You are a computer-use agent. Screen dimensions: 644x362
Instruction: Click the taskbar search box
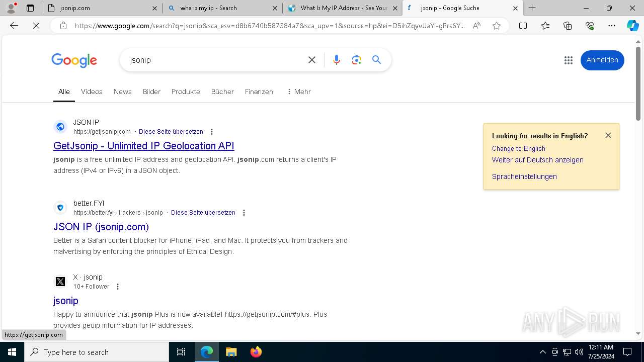[x=97, y=352]
